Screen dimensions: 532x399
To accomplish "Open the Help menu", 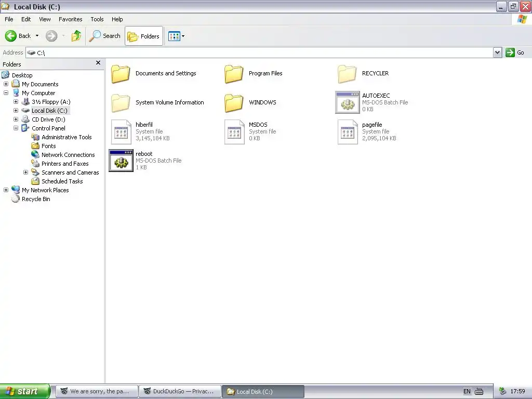I will (117, 19).
